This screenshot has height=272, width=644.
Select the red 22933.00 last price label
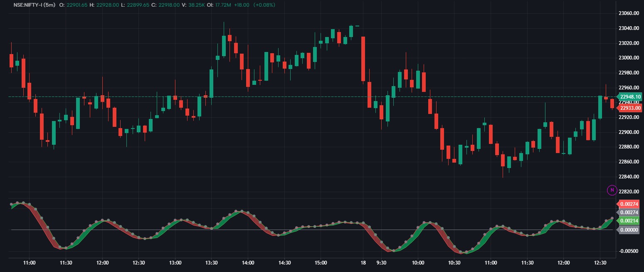click(628, 107)
